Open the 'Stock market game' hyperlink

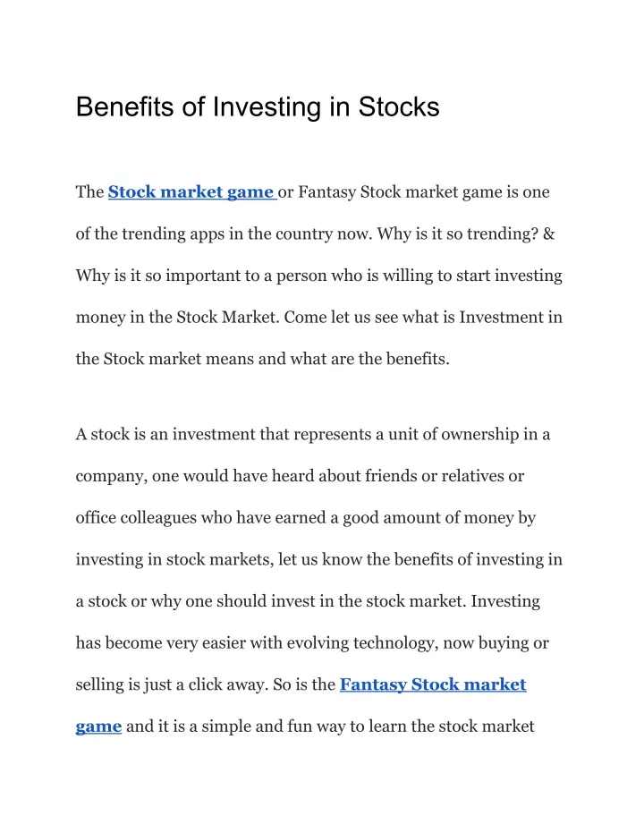pyautogui.click(x=191, y=191)
